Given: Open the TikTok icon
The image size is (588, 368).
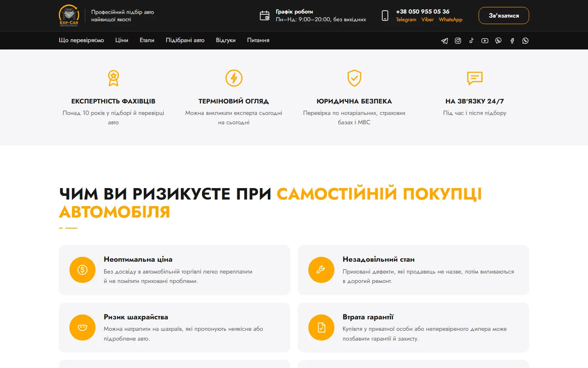Looking at the screenshot, I should tap(472, 40).
